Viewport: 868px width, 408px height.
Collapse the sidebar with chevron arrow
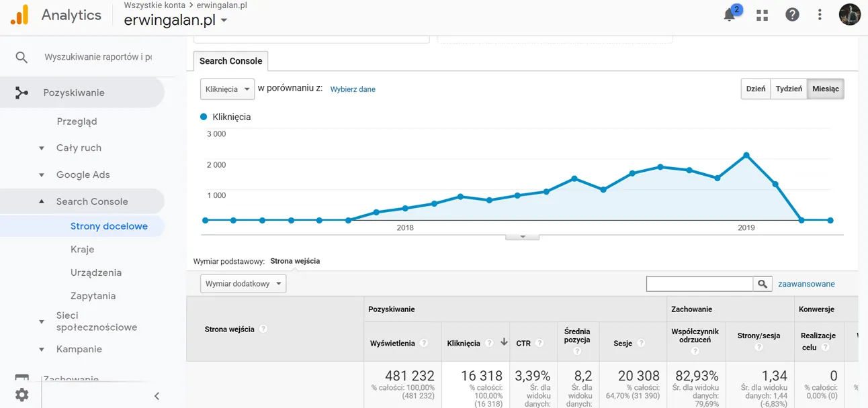(157, 396)
